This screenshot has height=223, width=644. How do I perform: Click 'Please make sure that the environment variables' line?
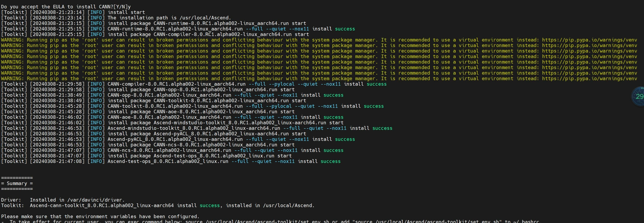[x=100, y=217]
